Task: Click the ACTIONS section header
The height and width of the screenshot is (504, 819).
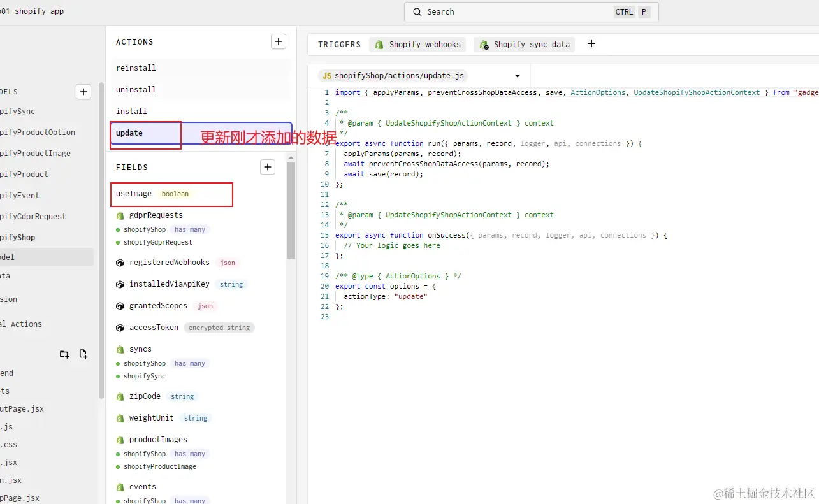Action: [134, 42]
